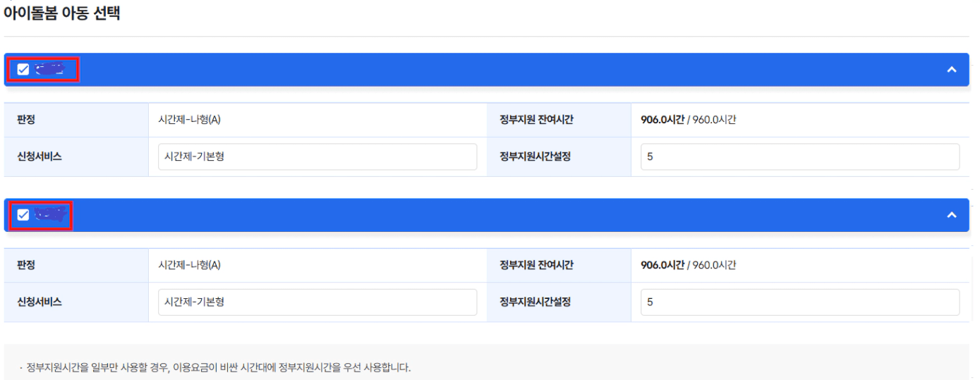Collapse the second child's panel chevron
This screenshot has height=380, width=980.
[x=951, y=215]
